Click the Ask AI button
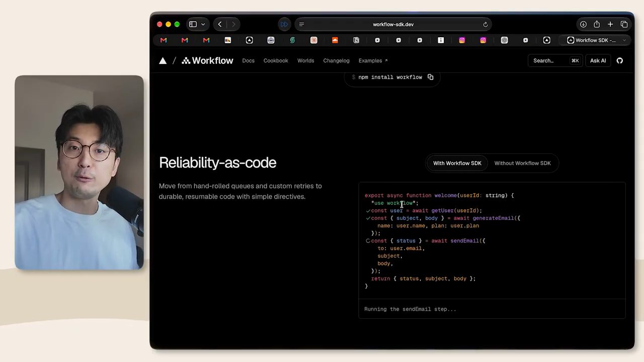 point(598,61)
